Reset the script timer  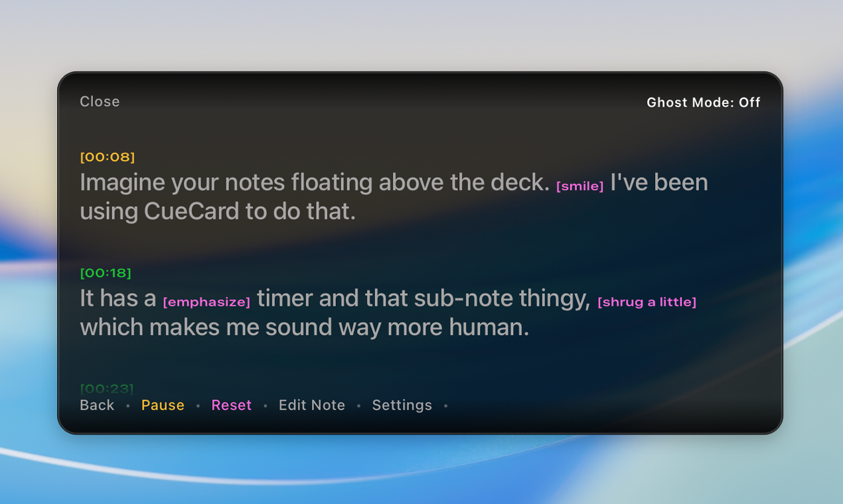231,405
